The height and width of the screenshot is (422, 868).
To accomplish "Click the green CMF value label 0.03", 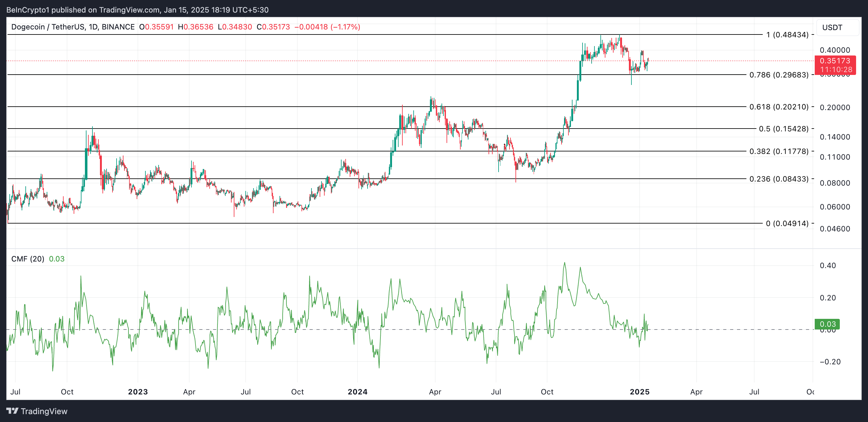I will [827, 324].
